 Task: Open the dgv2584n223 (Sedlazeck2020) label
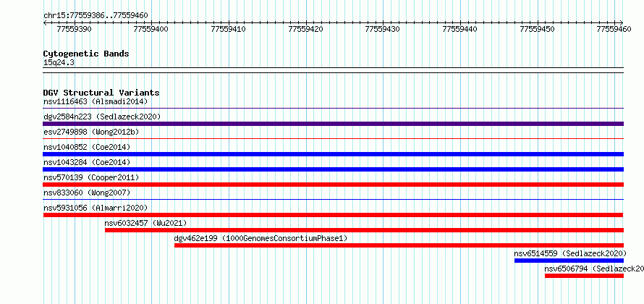102,117
